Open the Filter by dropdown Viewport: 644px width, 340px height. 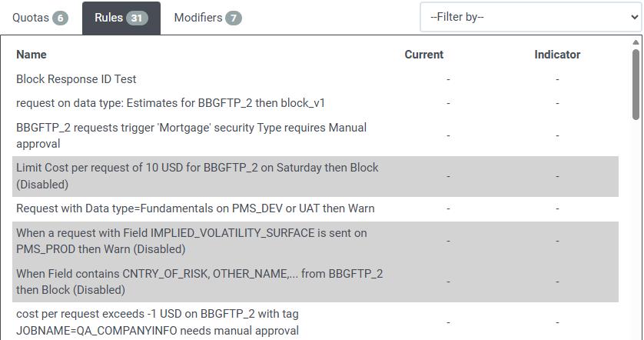click(x=530, y=17)
